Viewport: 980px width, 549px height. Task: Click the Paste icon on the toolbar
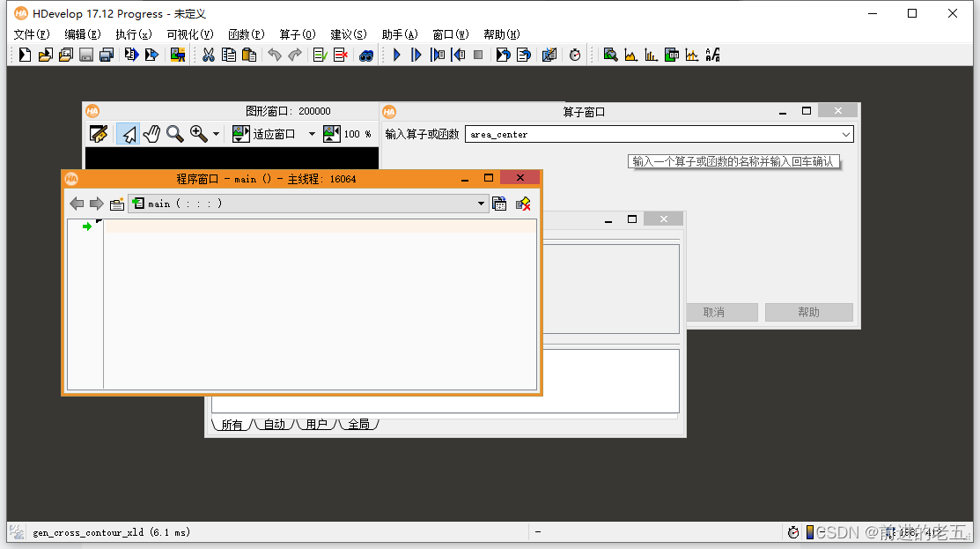247,54
